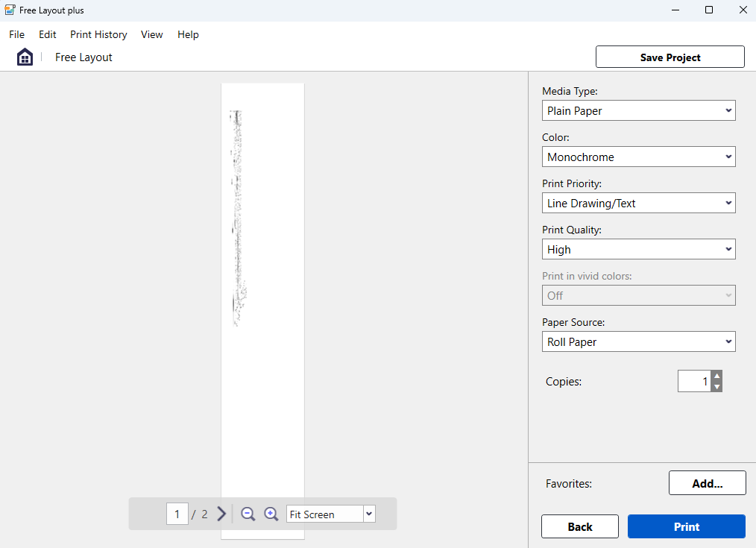This screenshot has width=756, height=548.
Task: Open the Paper Source dropdown
Action: pyautogui.click(x=638, y=341)
